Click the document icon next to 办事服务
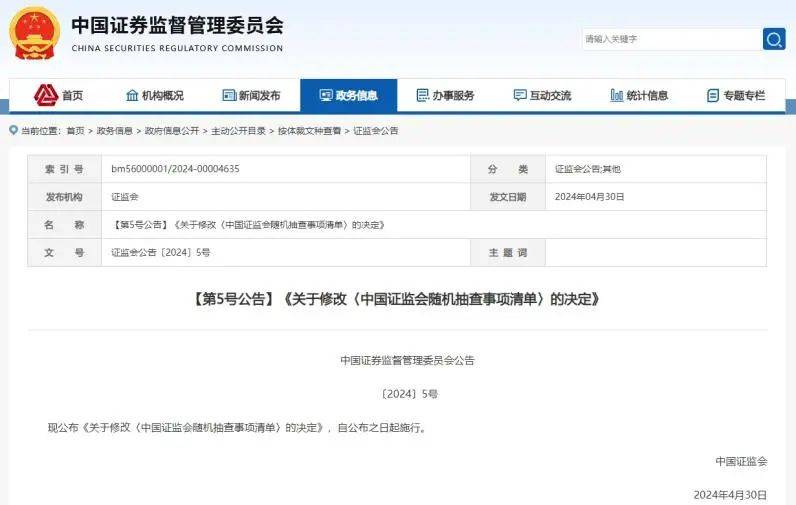 coord(422,95)
